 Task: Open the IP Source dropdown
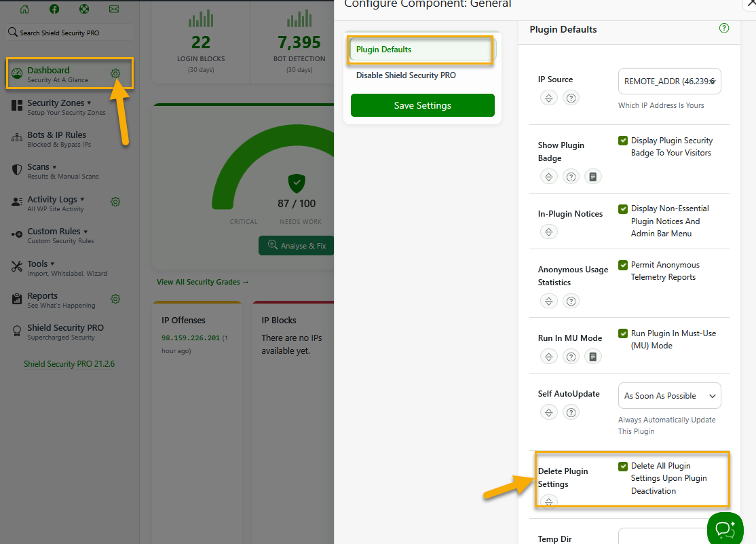(670, 81)
